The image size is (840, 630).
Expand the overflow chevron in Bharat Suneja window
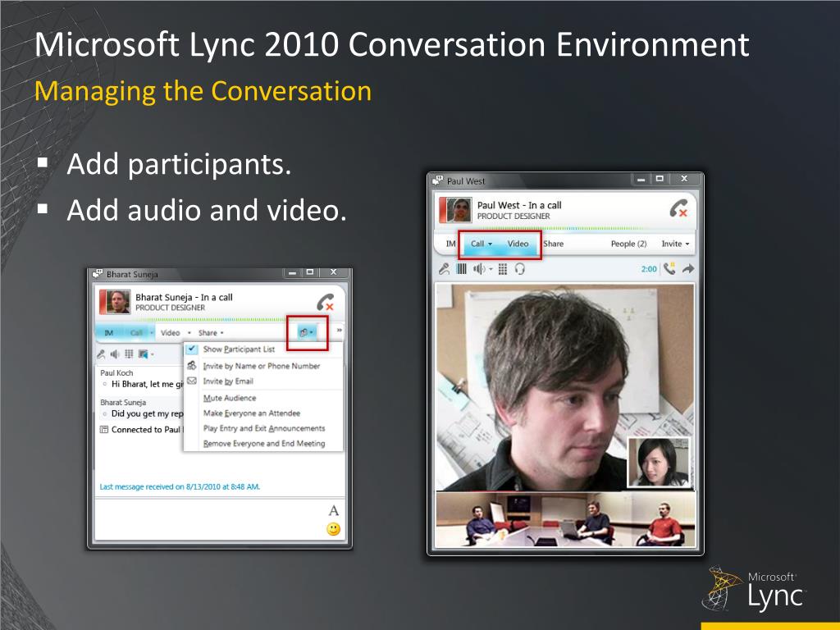(x=339, y=331)
